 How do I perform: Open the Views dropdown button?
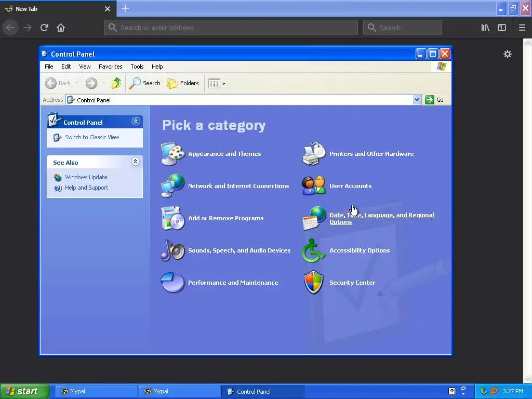click(217, 83)
